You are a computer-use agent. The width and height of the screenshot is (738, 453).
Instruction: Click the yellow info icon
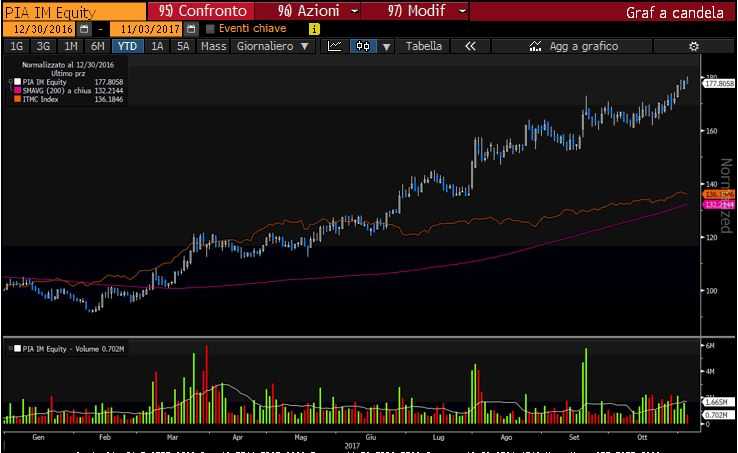[314, 29]
